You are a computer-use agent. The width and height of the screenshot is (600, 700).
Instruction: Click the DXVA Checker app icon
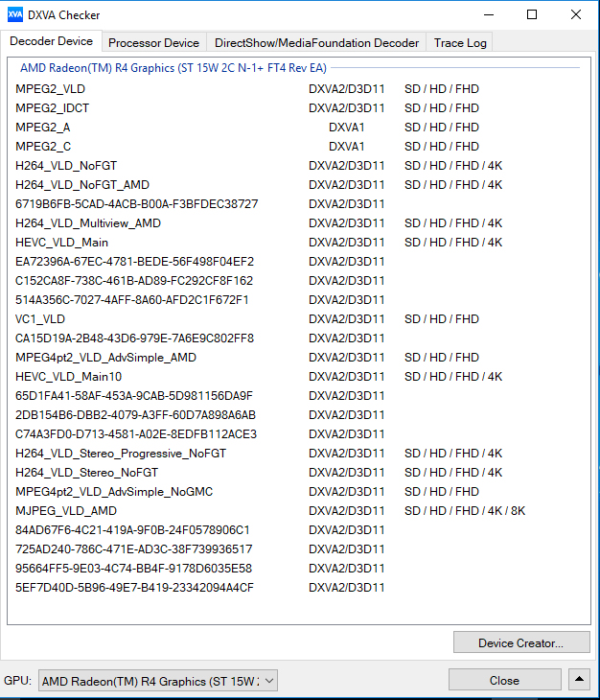14,14
